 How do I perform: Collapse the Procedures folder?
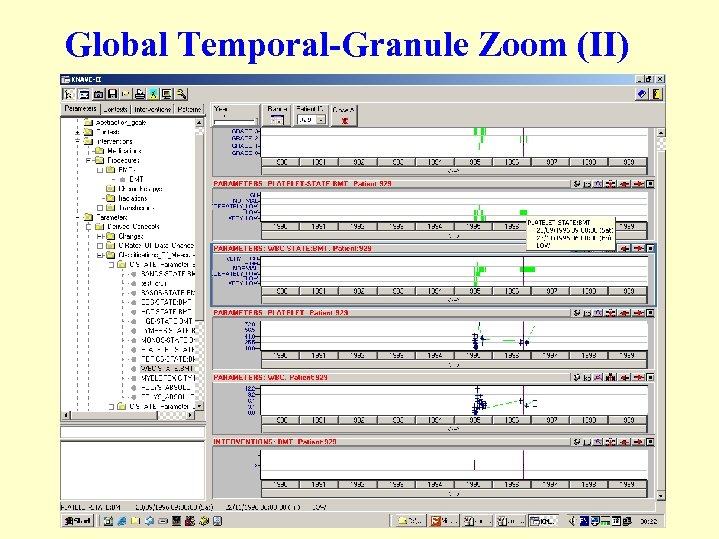tap(88, 161)
